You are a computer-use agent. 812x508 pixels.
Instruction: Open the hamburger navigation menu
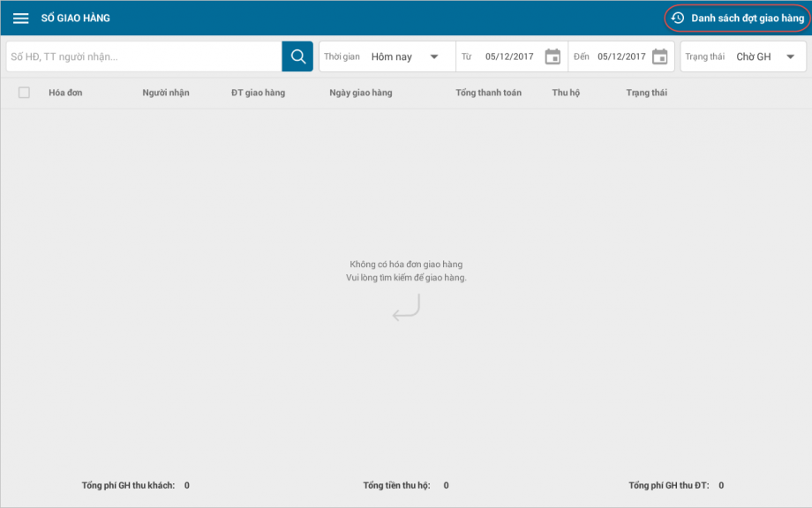pos(20,19)
